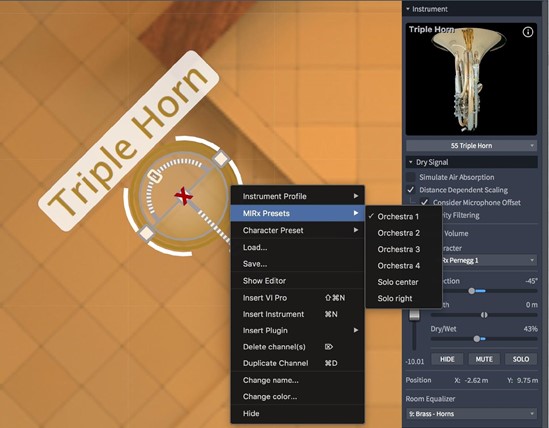Click the Direction slider handle
This screenshot has height=428, width=549.
click(x=472, y=291)
